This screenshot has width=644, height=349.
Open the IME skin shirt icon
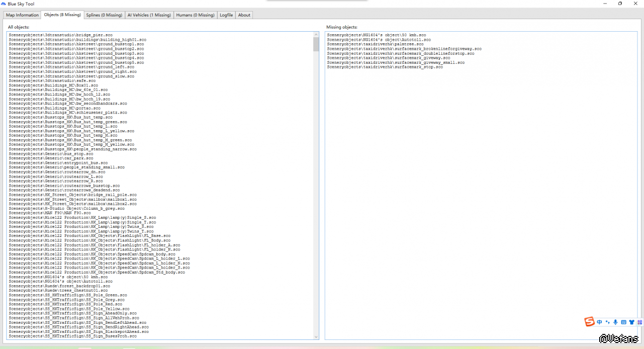click(631, 322)
